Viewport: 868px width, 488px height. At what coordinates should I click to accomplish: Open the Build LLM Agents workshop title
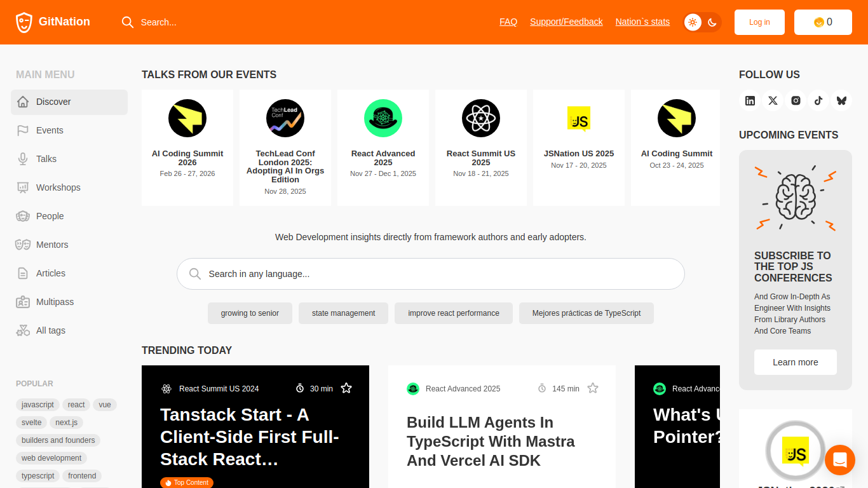491,441
